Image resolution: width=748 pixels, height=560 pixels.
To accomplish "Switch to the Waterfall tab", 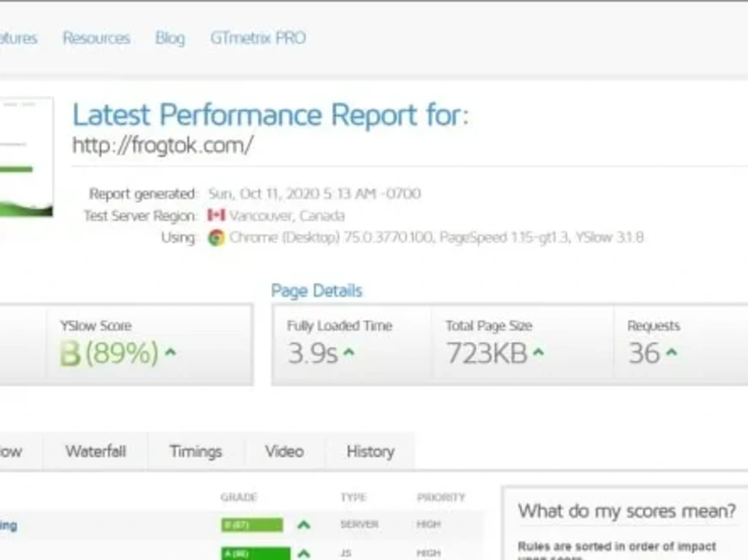I will click(96, 452).
